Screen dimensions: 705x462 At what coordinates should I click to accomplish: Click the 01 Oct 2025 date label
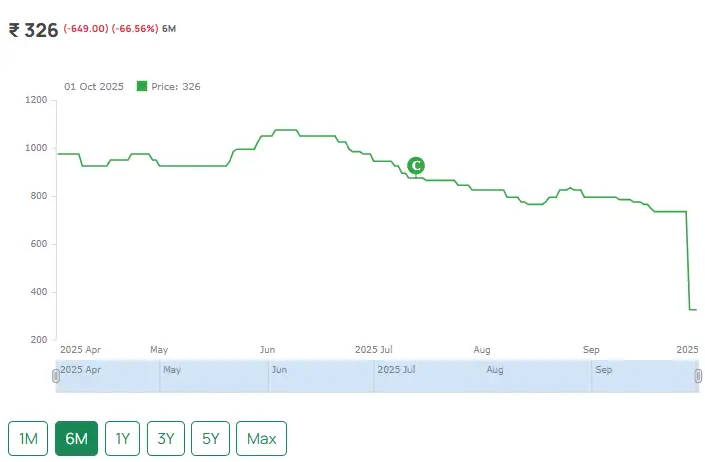click(x=94, y=87)
